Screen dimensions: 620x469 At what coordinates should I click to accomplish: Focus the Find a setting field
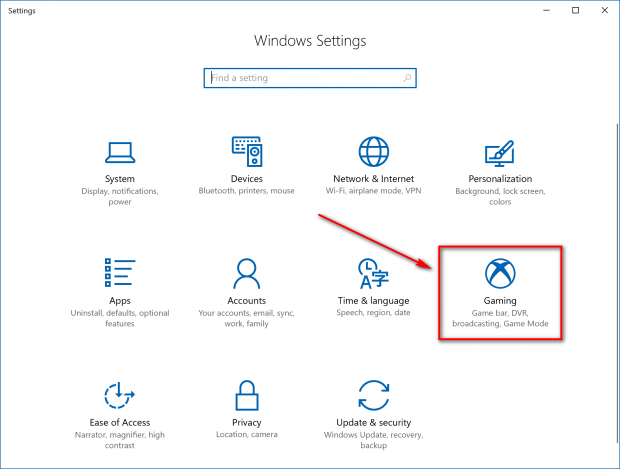point(310,78)
